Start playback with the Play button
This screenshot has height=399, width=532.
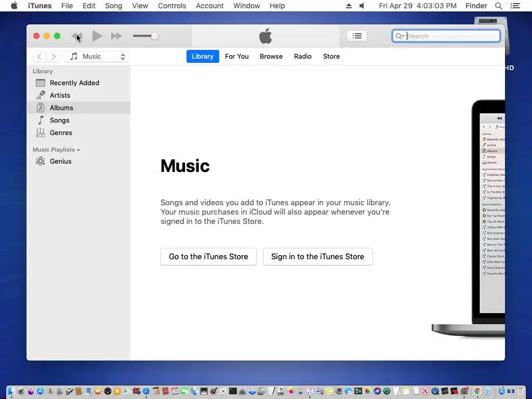[x=97, y=36]
